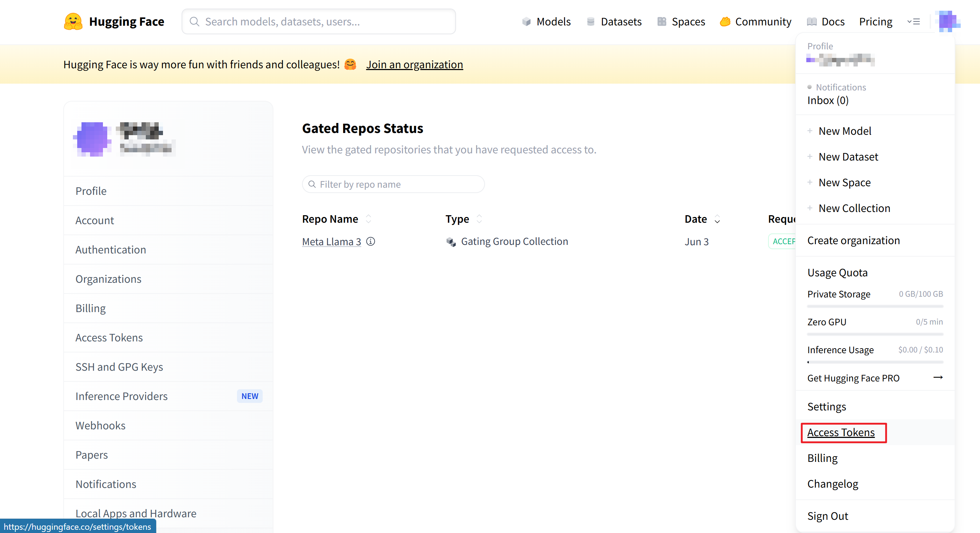Click the Hugging Face logo icon
This screenshot has height=533, width=980.
[x=73, y=21]
